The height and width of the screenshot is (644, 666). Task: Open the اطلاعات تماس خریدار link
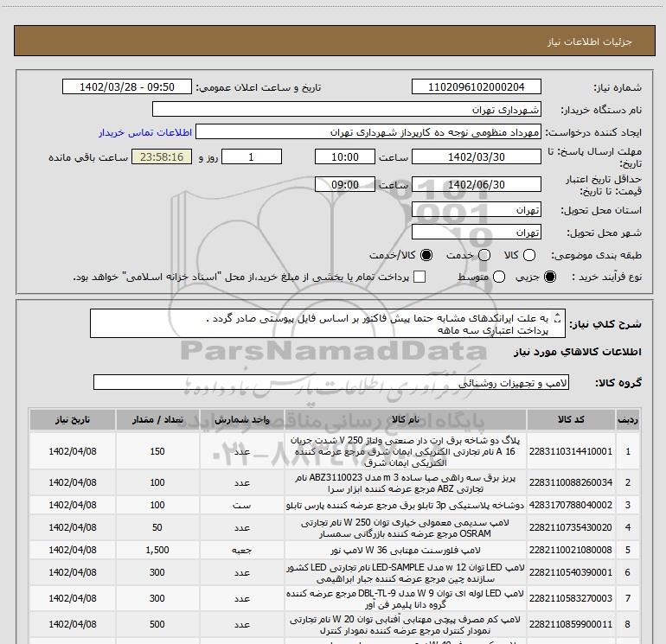point(145,132)
